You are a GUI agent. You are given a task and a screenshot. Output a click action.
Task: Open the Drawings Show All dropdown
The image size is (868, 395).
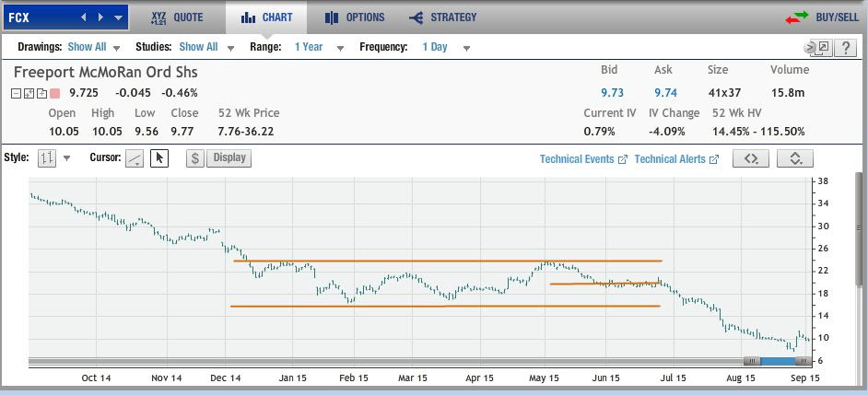click(94, 47)
